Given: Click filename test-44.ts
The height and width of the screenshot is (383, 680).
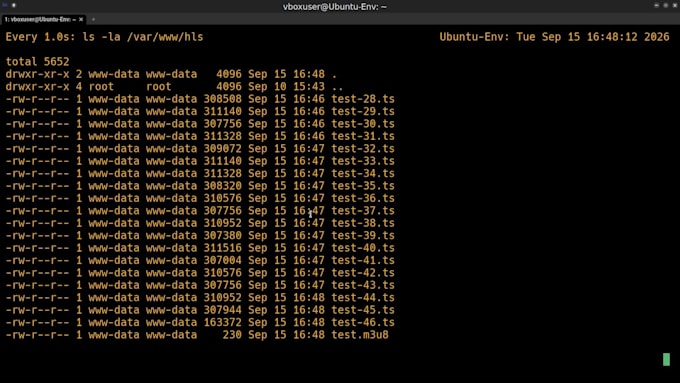Looking at the screenshot, I should [363, 298].
